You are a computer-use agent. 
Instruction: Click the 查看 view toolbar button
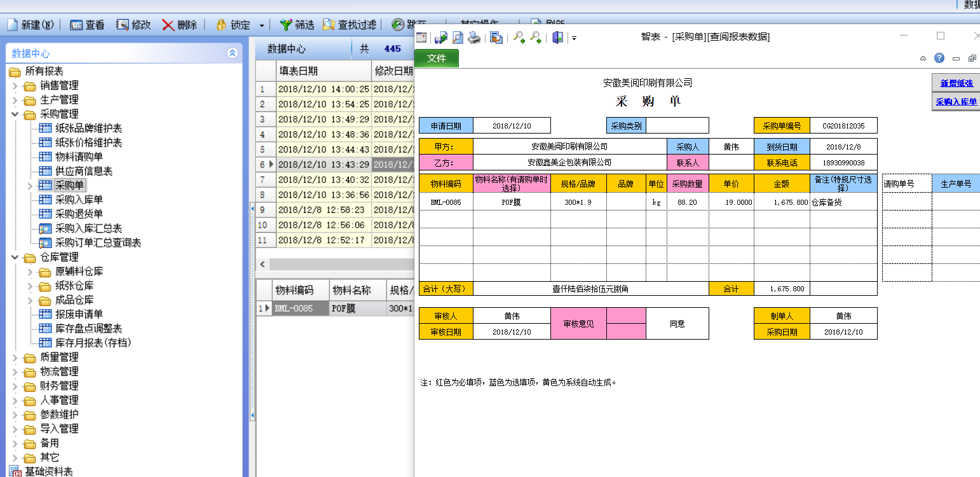(87, 25)
